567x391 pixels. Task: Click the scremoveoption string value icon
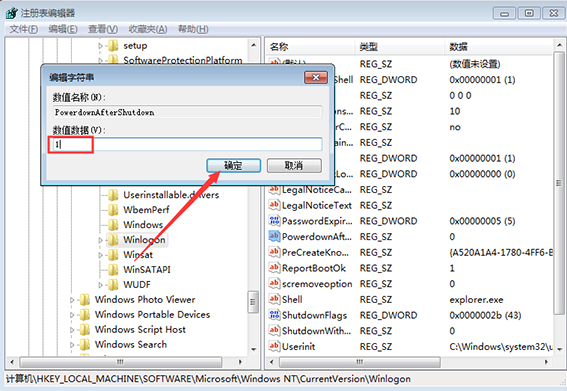point(274,284)
